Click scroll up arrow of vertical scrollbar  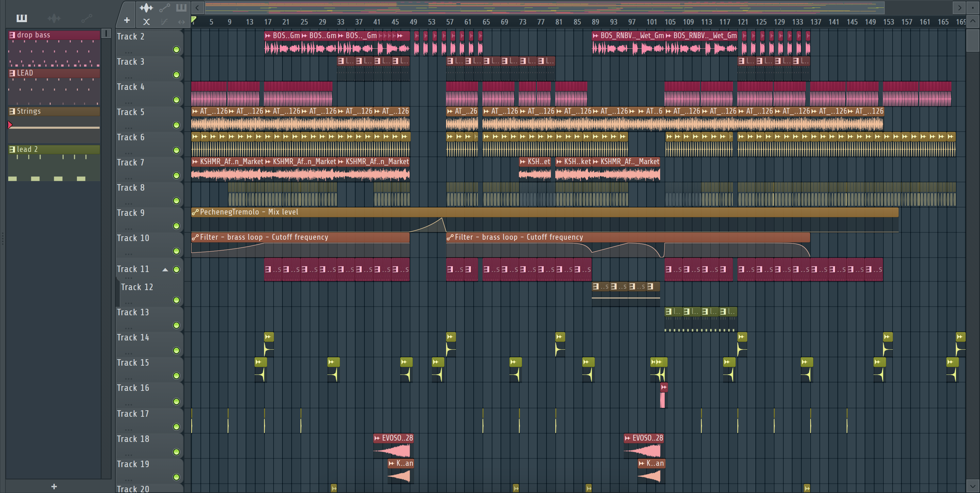(973, 21)
